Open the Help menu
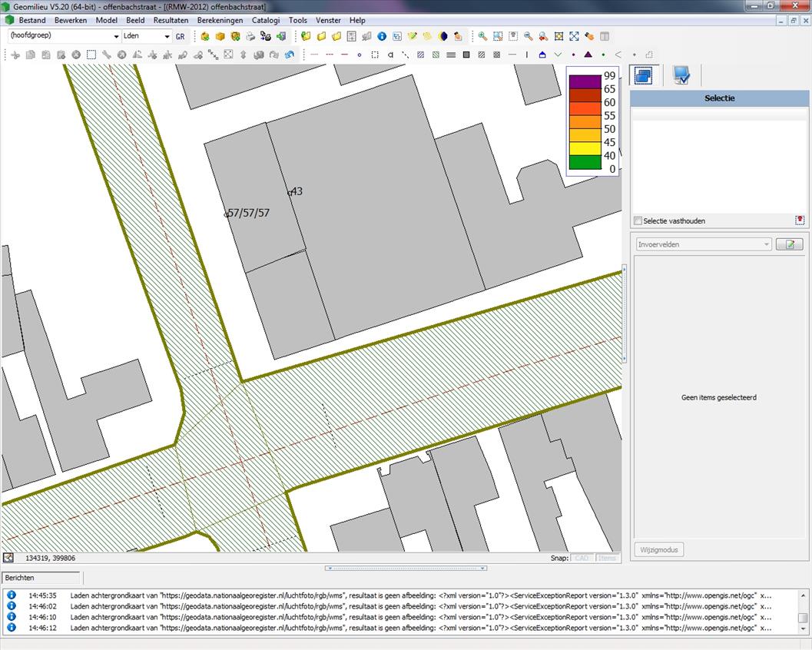The height and width of the screenshot is (650, 812). pyautogui.click(x=357, y=20)
